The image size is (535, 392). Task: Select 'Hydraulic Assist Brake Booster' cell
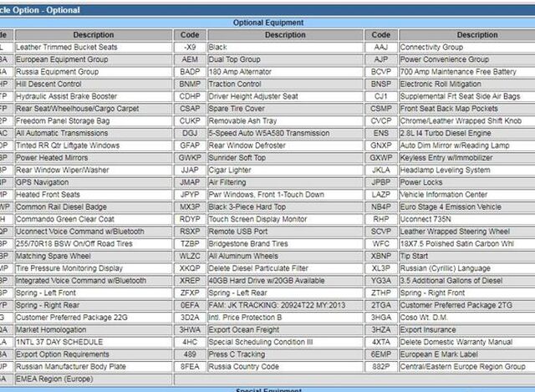(94, 96)
